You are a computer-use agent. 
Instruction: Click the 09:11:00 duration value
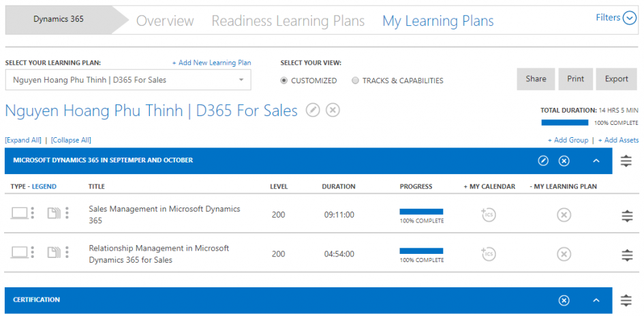click(339, 215)
